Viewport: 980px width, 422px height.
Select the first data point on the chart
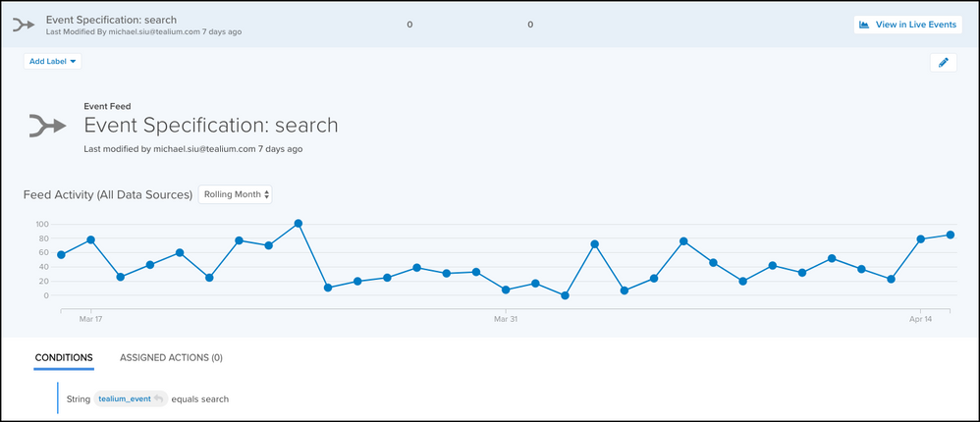(x=61, y=255)
